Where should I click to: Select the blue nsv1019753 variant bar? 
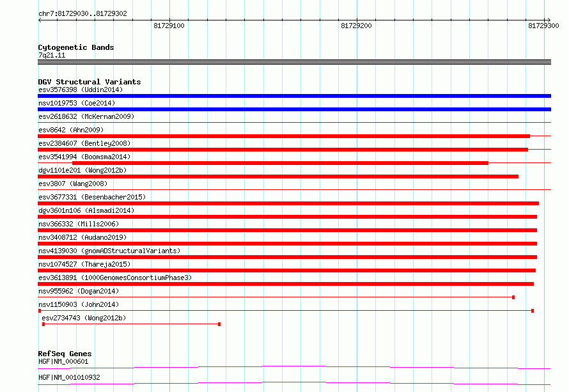[x=294, y=109]
